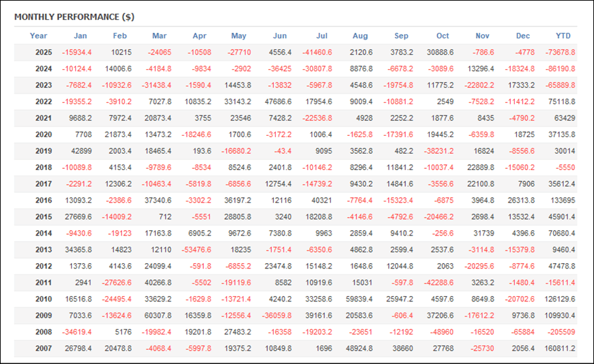Select 2008 YTD cell showing -205509
Viewport: 594px width, 364px height.
point(561,332)
